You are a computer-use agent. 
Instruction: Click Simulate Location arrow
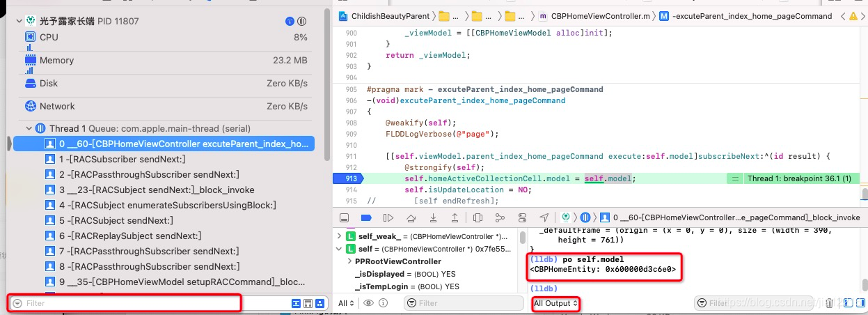tap(545, 217)
